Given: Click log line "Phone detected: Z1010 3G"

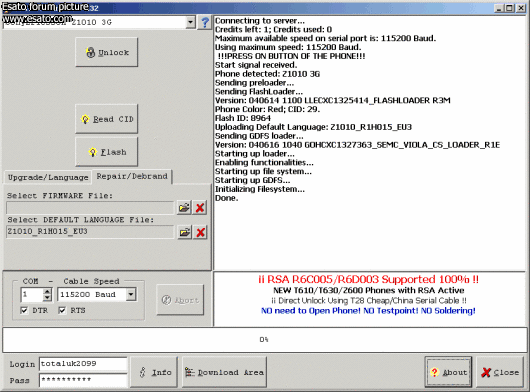Looking at the screenshot, I should click(267, 74).
